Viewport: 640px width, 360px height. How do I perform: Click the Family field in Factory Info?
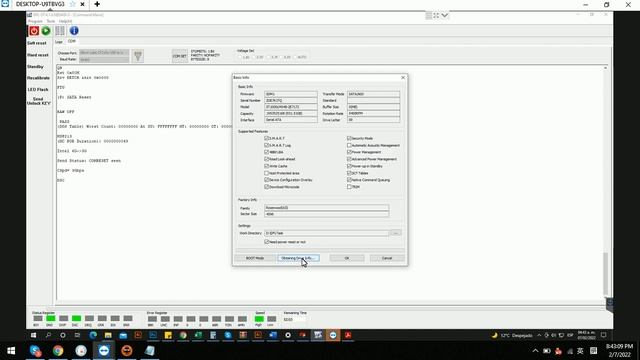[327, 208]
